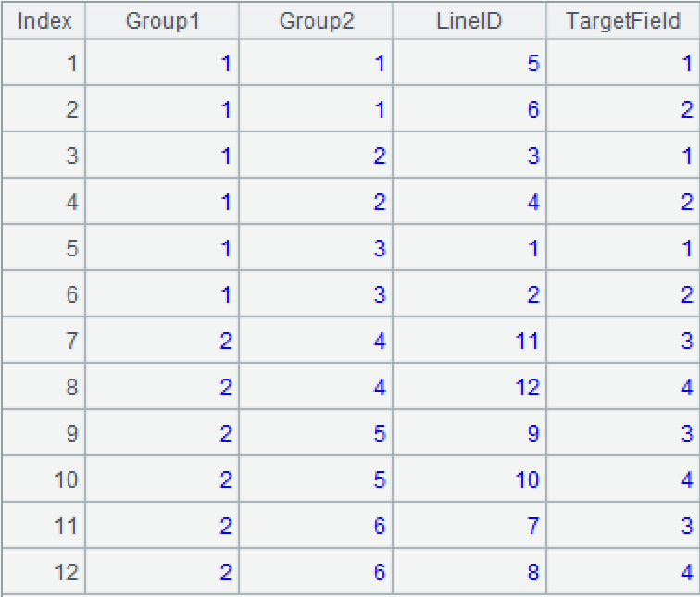Click the LineID cell in row 1
Viewport: 700px width, 597px height.
coord(469,64)
